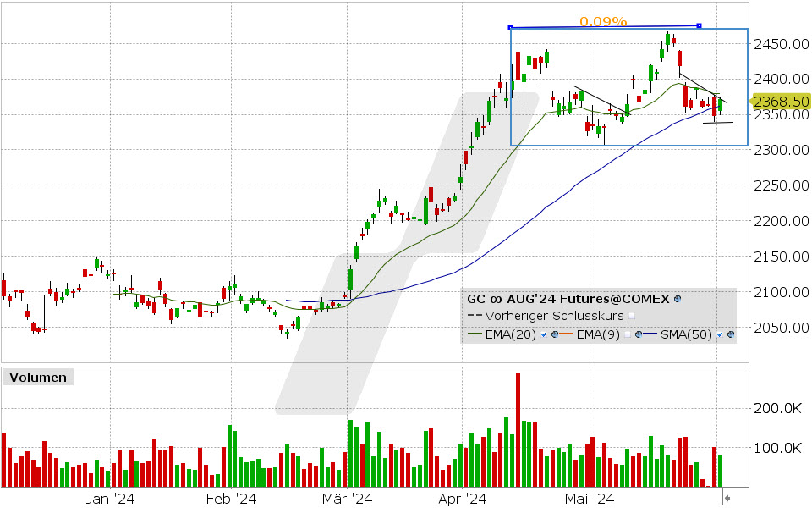The height and width of the screenshot is (508, 812).
Task: Click the EMA(20) legend label
Action: tap(511, 335)
